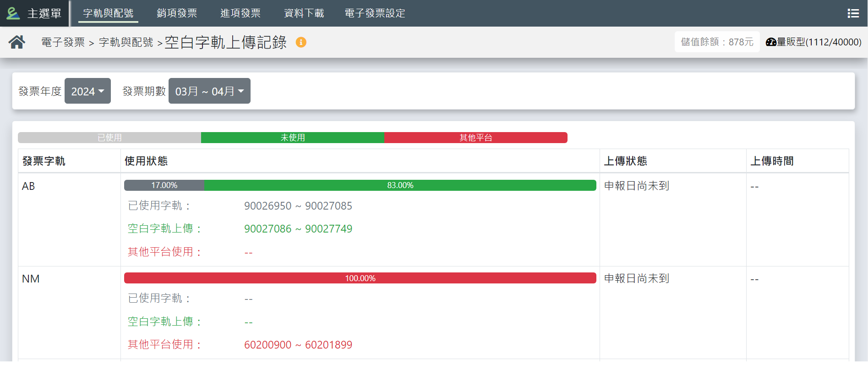Image resolution: width=868 pixels, height=377 pixels.
Task: Click the 儲值餘額 878元 balance button
Action: tap(717, 42)
